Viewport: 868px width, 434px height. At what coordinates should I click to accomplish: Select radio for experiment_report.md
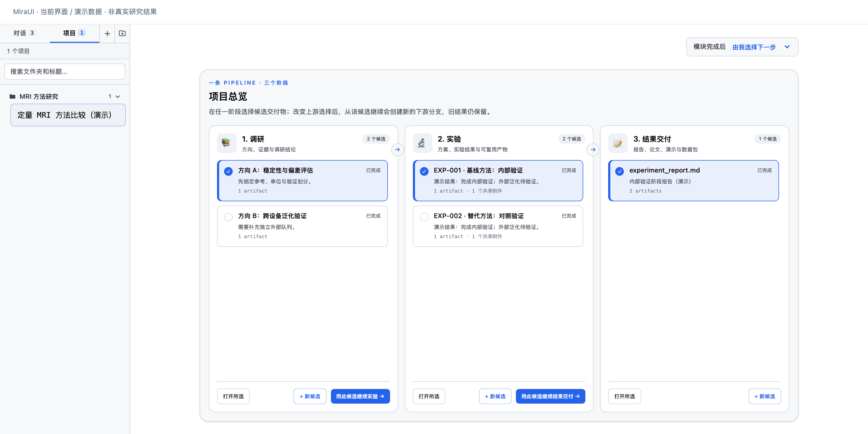click(x=620, y=171)
